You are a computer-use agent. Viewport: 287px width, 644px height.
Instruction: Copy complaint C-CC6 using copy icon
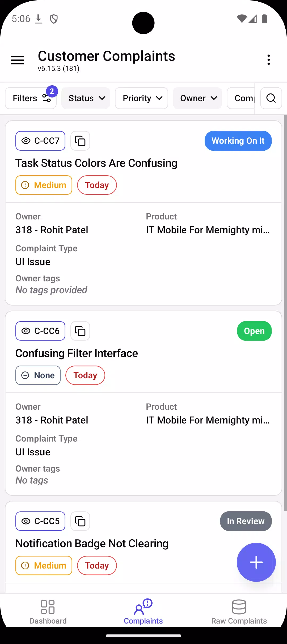point(80,331)
